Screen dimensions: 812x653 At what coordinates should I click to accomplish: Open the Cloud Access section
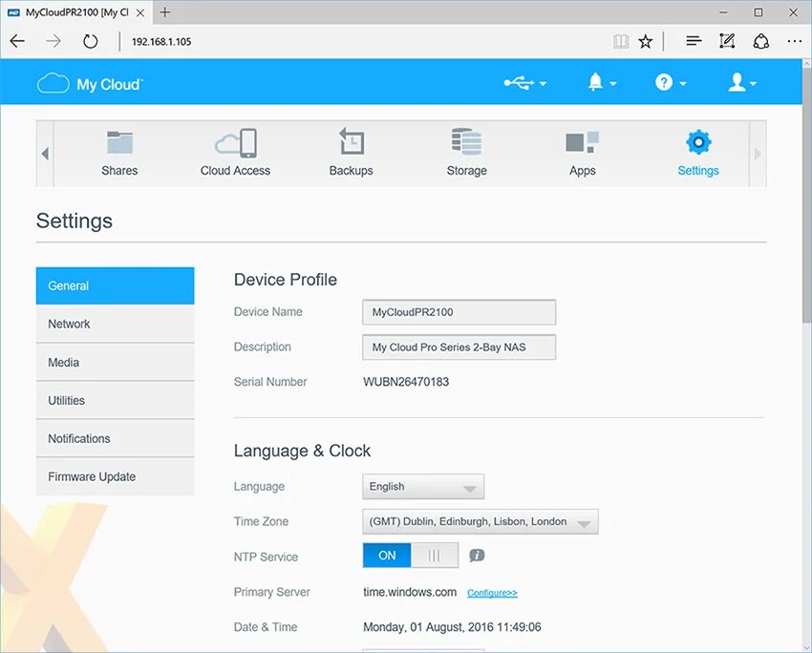pos(235,153)
